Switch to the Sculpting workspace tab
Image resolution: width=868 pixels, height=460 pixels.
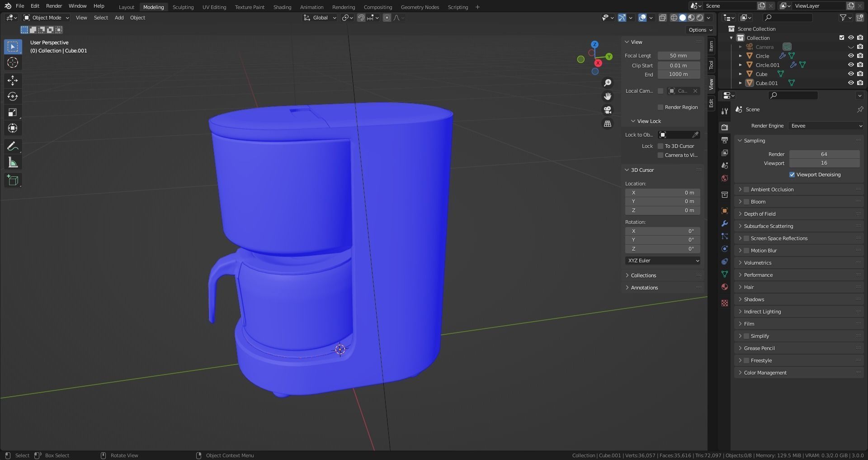(183, 7)
